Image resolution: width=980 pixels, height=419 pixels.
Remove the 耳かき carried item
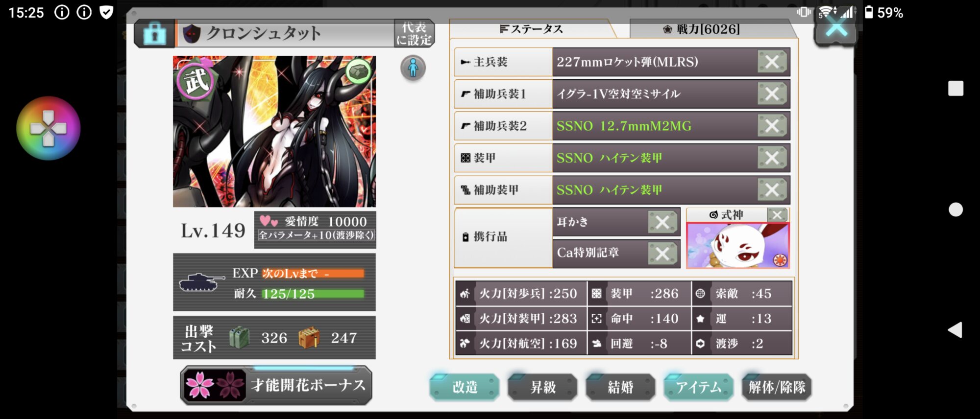coord(662,222)
